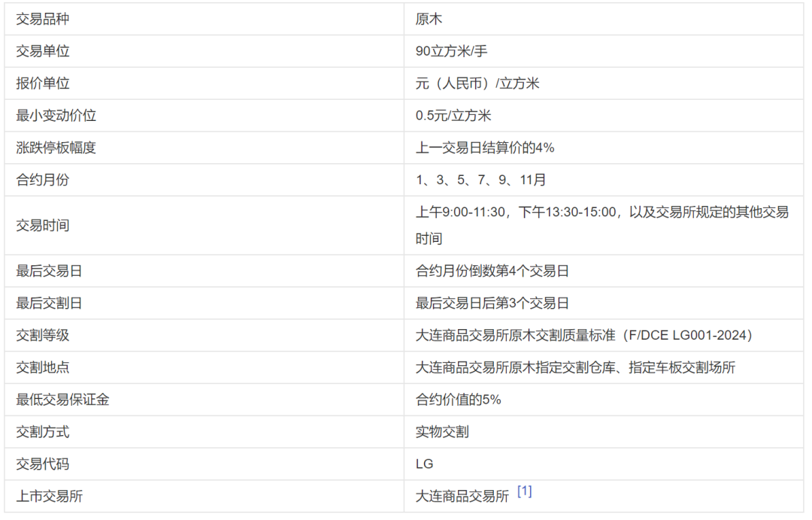
Task: Click the 'LG' trading code value
Action: point(424,464)
